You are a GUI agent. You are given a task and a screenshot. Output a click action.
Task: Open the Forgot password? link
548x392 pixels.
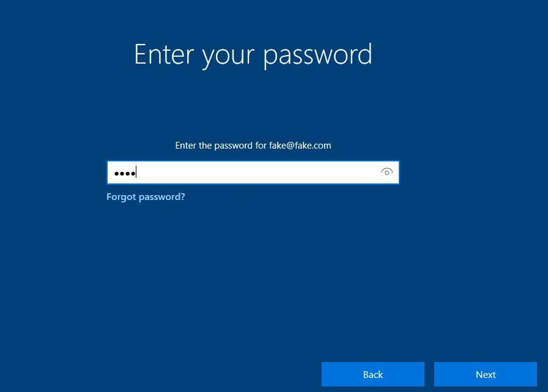146,197
